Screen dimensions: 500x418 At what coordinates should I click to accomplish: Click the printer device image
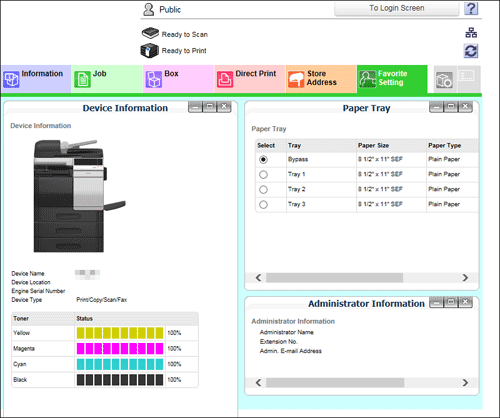click(80, 196)
